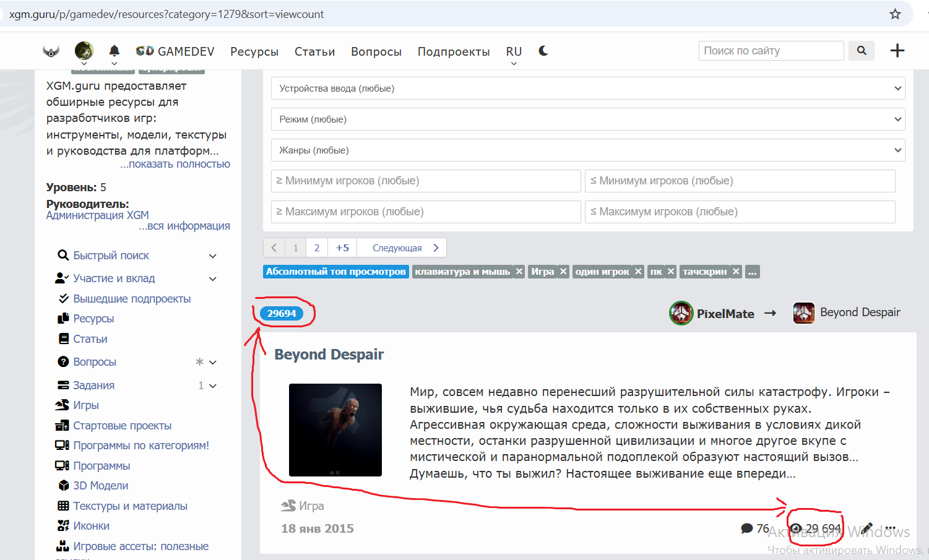Jump ahead five pages with +5

click(x=342, y=248)
